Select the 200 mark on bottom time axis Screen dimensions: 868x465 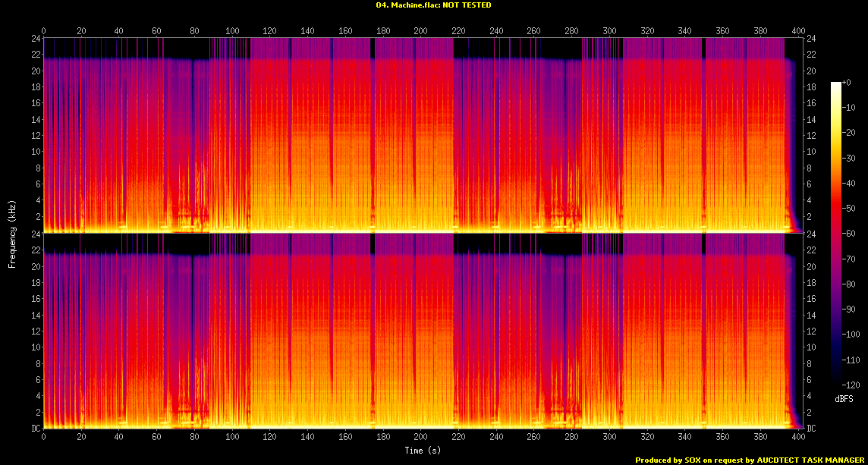tap(420, 438)
